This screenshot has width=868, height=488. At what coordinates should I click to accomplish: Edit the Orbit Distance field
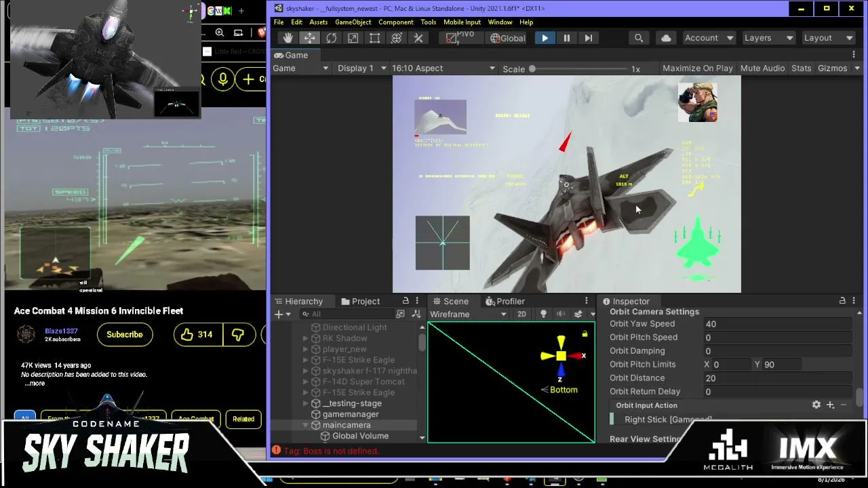777,378
